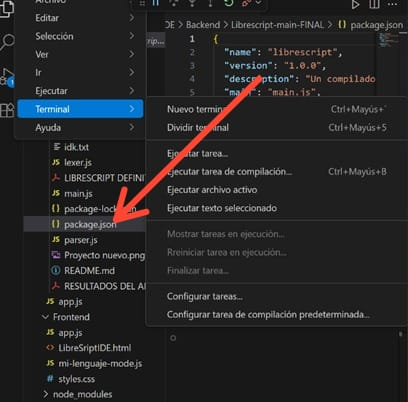Click the text file icon next to idk.txt
The height and width of the screenshot is (402, 408).
(x=57, y=147)
